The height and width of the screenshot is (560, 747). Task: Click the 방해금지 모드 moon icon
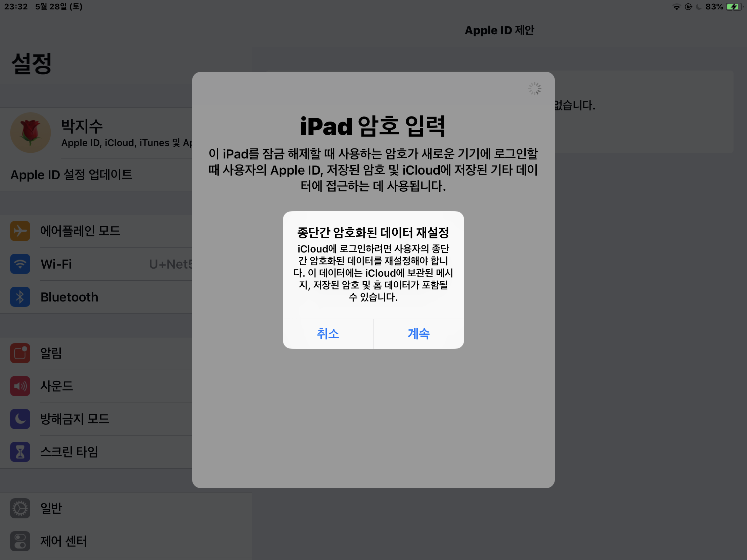(20, 419)
